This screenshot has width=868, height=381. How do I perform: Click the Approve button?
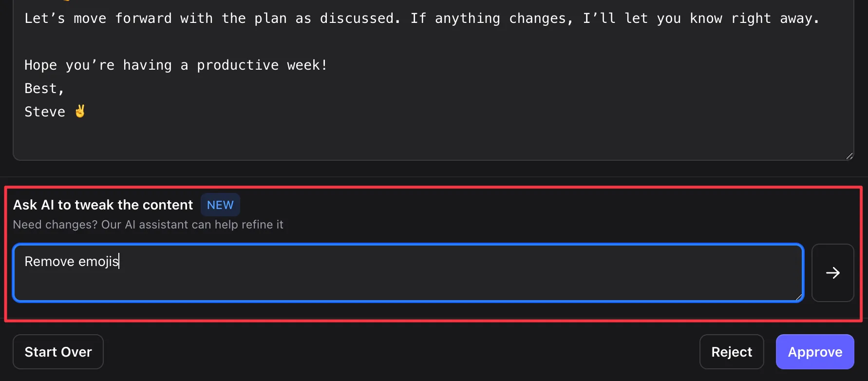tap(814, 352)
